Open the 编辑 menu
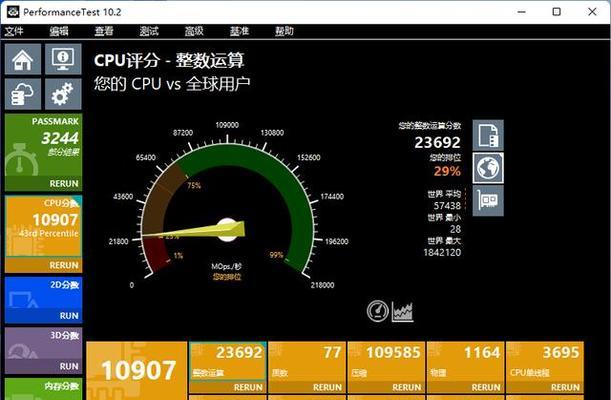This screenshot has width=611, height=400. pyautogui.click(x=59, y=31)
